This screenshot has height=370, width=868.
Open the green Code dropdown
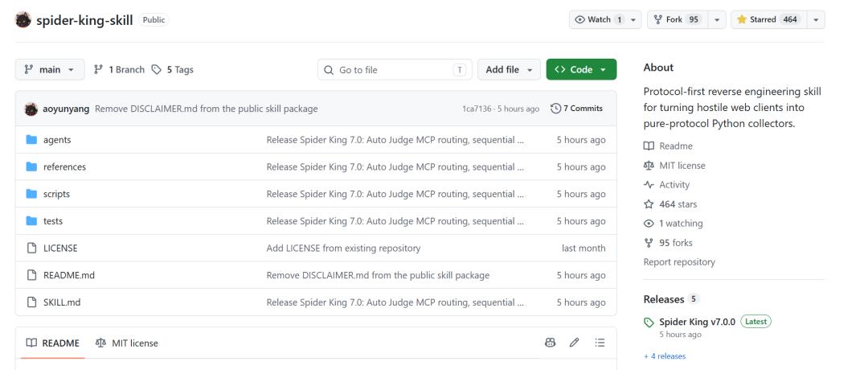[x=581, y=70]
